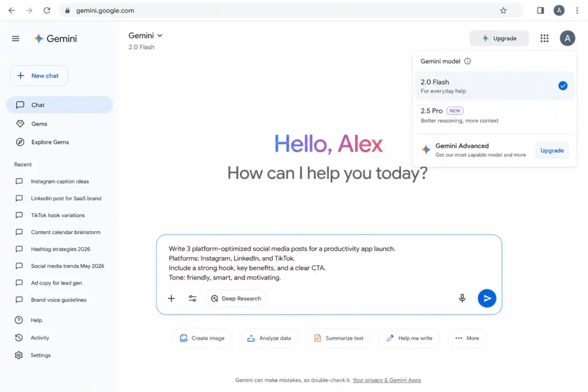Click the Upgrade button in the header

499,38
